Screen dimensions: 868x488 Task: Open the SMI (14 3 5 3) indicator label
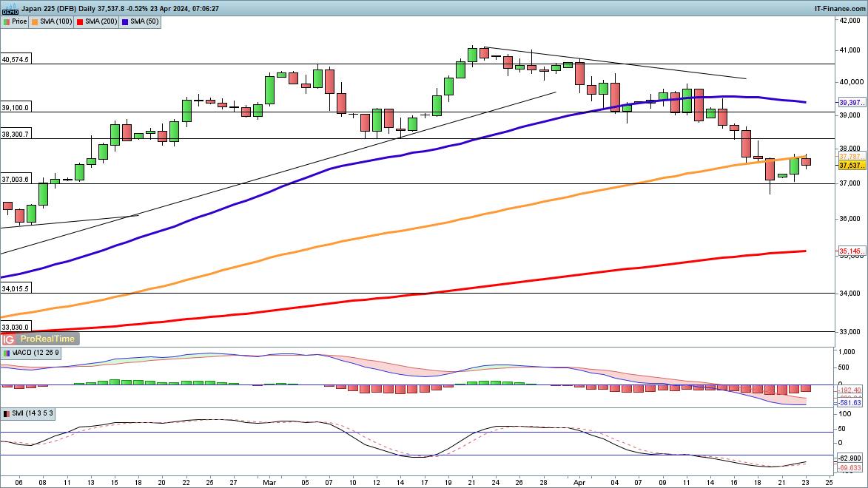coord(33,413)
